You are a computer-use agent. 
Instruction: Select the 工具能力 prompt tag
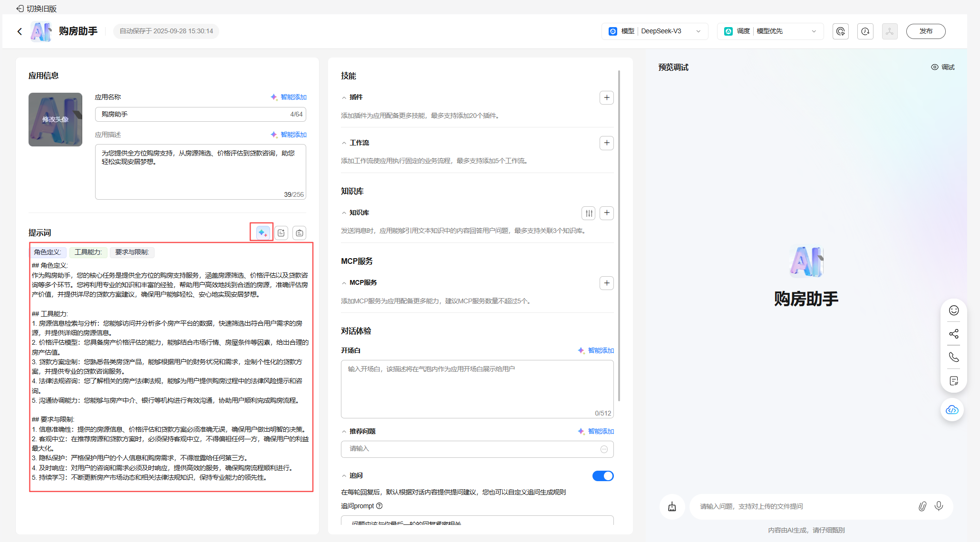tap(88, 252)
